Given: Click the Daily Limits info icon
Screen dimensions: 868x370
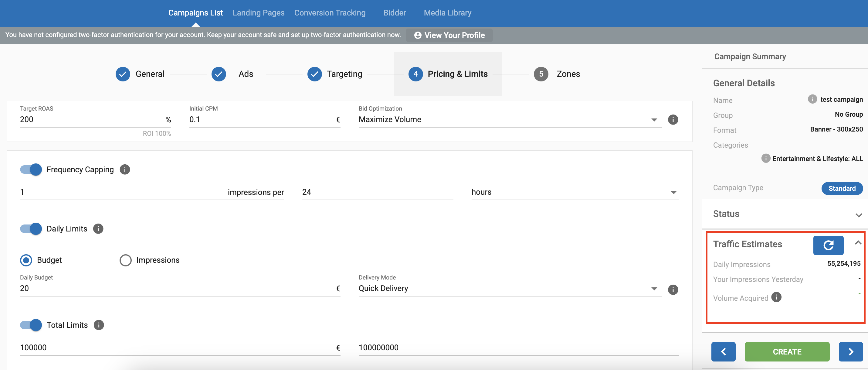Looking at the screenshot, I should point(98,229).
